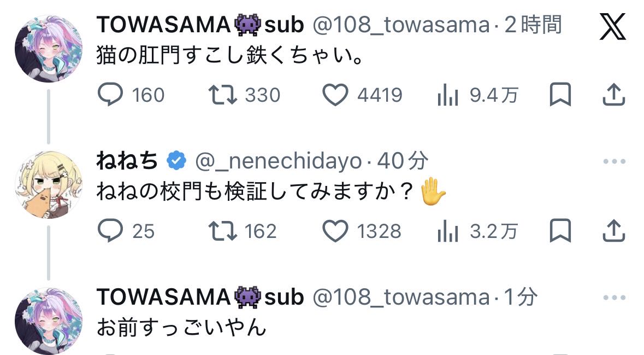This screenshot has height=355, width=644.
Task: Like the tweet with 4419 likes
Action: coord(335,95)
